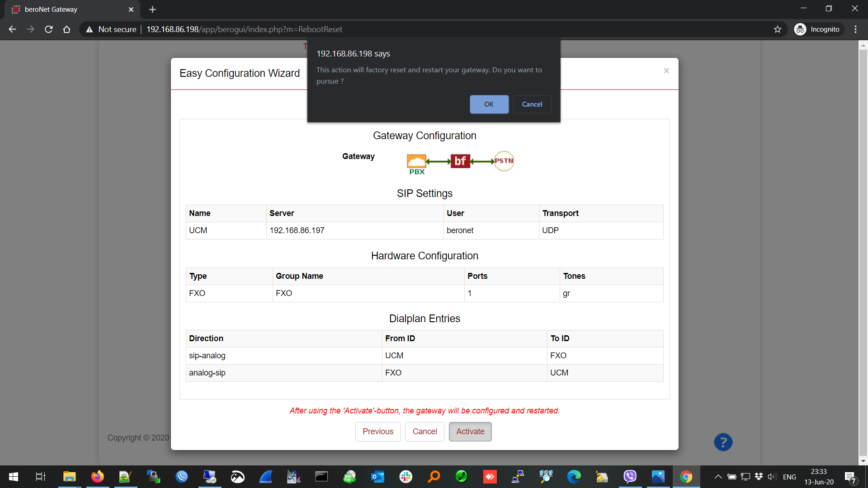Open Chrome three-dot menu
Image resolution: width=868 pixels, height=488 pixels.
click(x=855, y=29)
